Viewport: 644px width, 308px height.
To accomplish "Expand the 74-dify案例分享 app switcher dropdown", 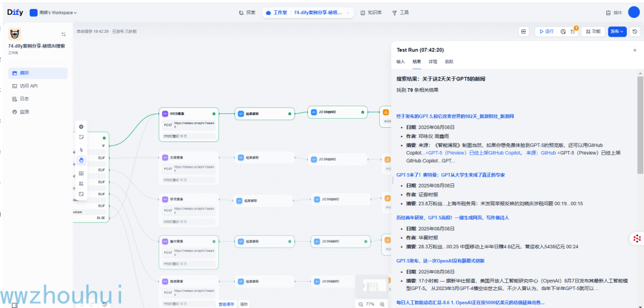I will pos(322,13).
